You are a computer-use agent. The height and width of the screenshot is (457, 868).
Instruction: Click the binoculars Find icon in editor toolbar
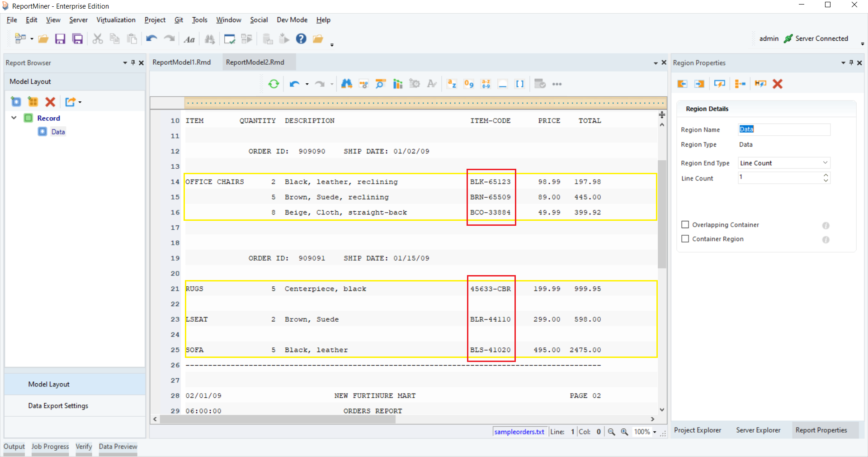click(x=346, y=84)
